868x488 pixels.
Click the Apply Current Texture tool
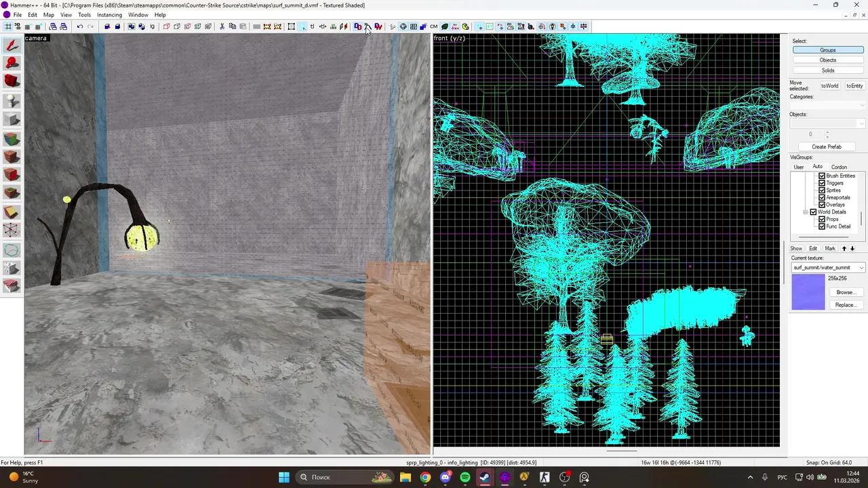12,157
